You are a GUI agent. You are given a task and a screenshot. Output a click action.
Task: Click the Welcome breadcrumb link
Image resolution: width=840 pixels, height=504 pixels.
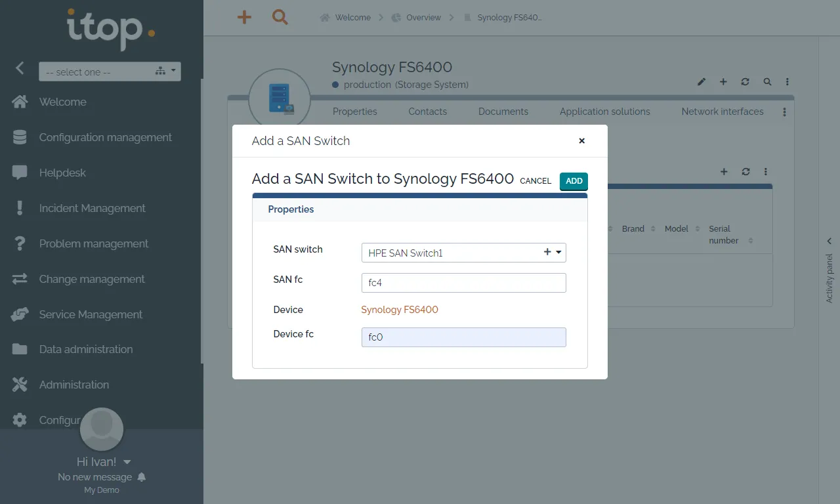coord(353,18)
